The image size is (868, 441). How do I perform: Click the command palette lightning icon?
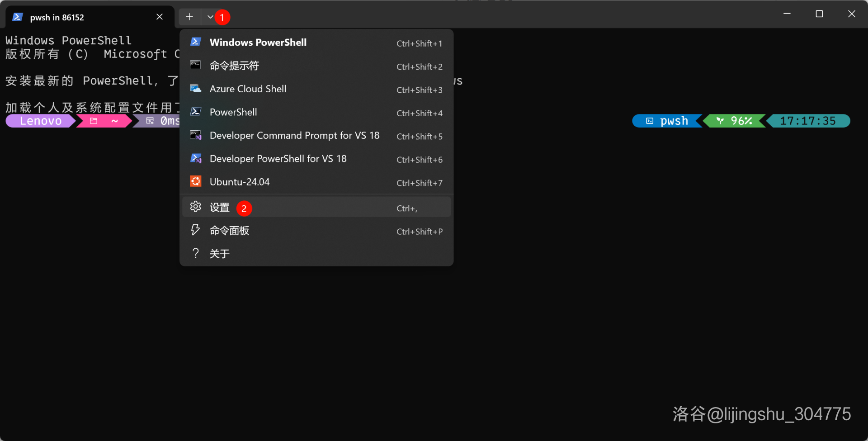point(195,230)
